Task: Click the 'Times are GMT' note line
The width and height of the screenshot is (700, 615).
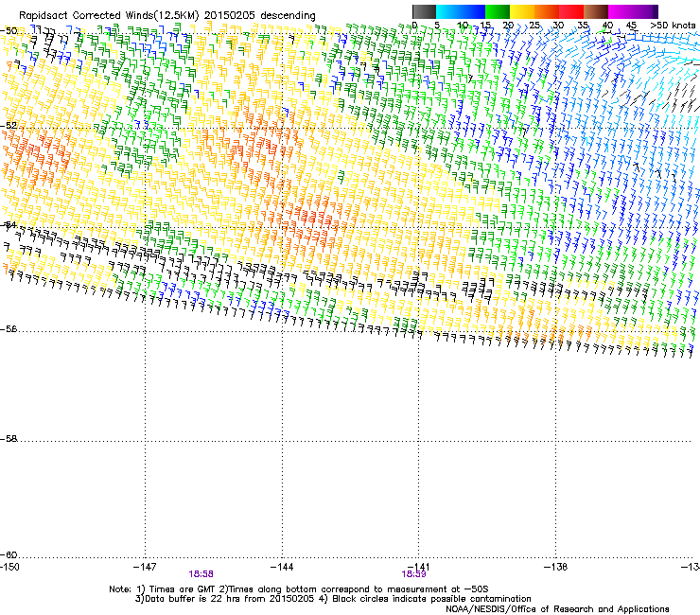Action: click(x=299, y=589)
